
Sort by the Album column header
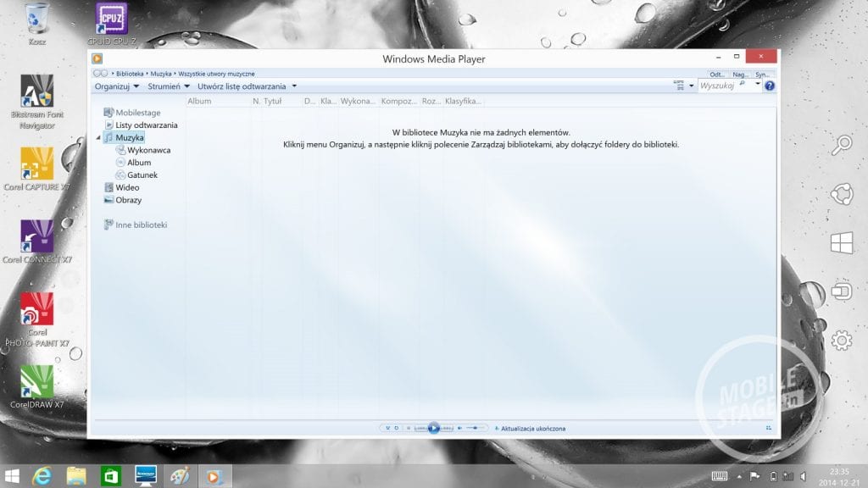click(x=200, y=101)
